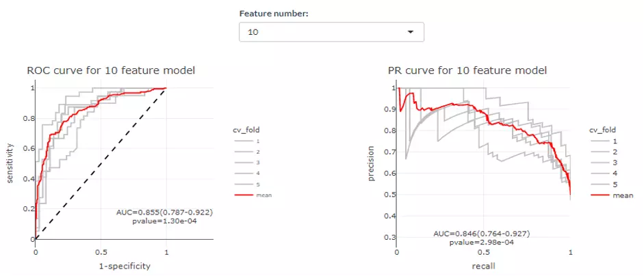The height and width of the screenshot is (276, 644).
Task: Hide cv_fold 4 line in PR legend
Action: pos(606,174)
